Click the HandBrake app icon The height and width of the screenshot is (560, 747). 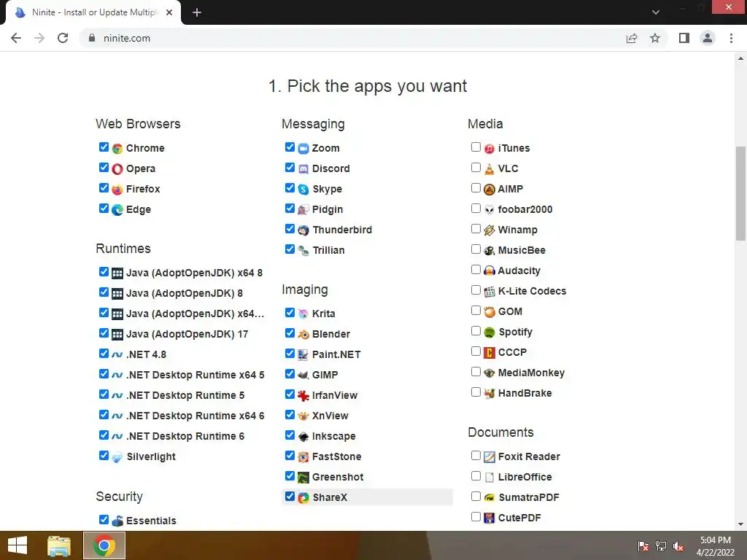pos(489,394)
